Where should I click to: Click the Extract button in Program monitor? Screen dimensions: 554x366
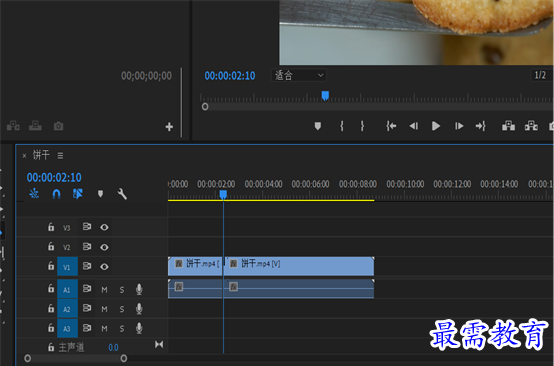point(531,126)
